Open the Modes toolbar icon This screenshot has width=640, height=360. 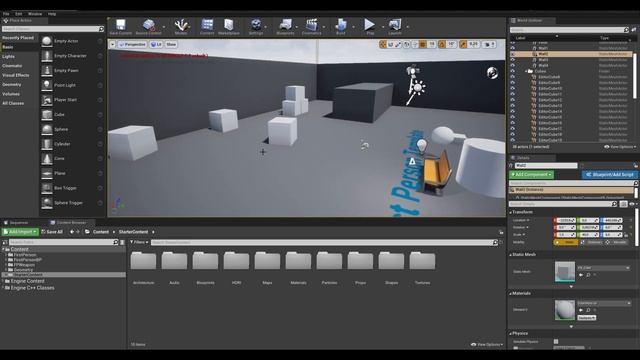(181, 27)
